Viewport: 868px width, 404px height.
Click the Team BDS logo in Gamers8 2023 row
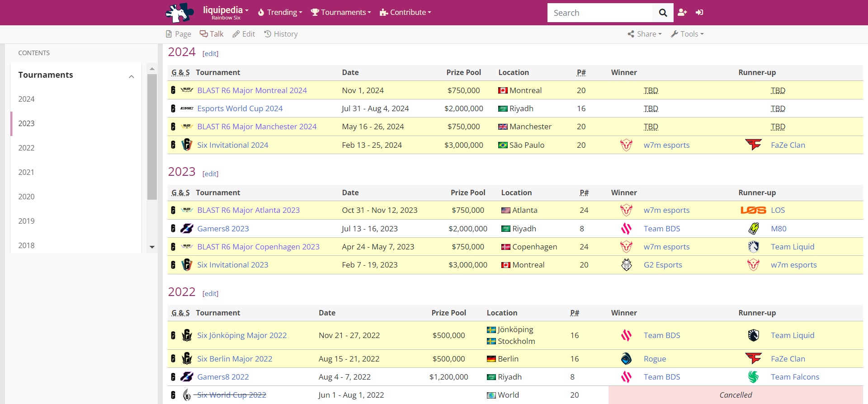tap(626, 229)
